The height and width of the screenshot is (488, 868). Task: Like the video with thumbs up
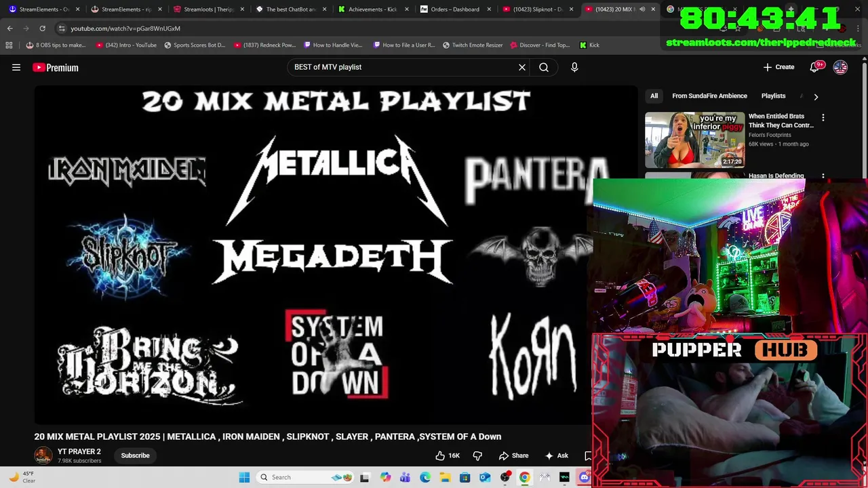coord(448,455)
